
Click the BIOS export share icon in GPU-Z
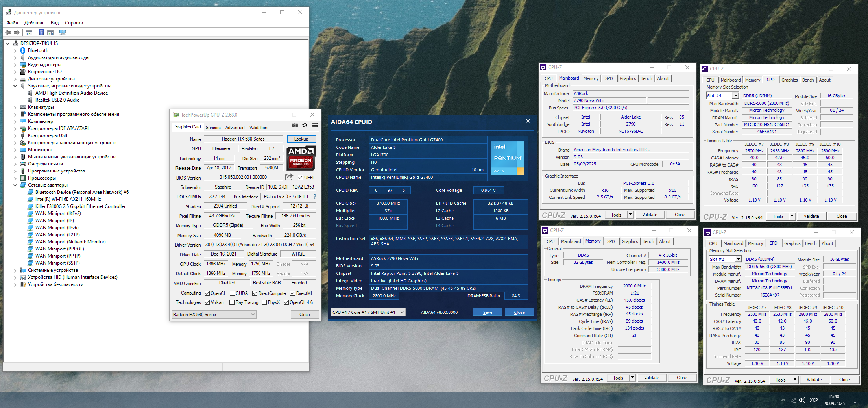click(289, 178)
